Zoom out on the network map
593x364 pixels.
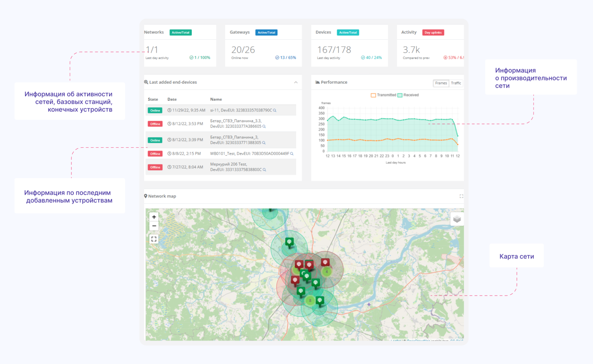pos(154,226)
